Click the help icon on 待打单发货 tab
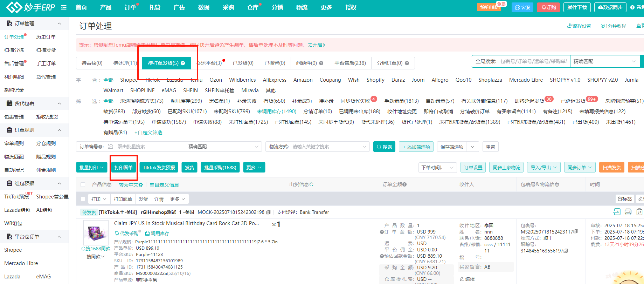 point(183,63)
